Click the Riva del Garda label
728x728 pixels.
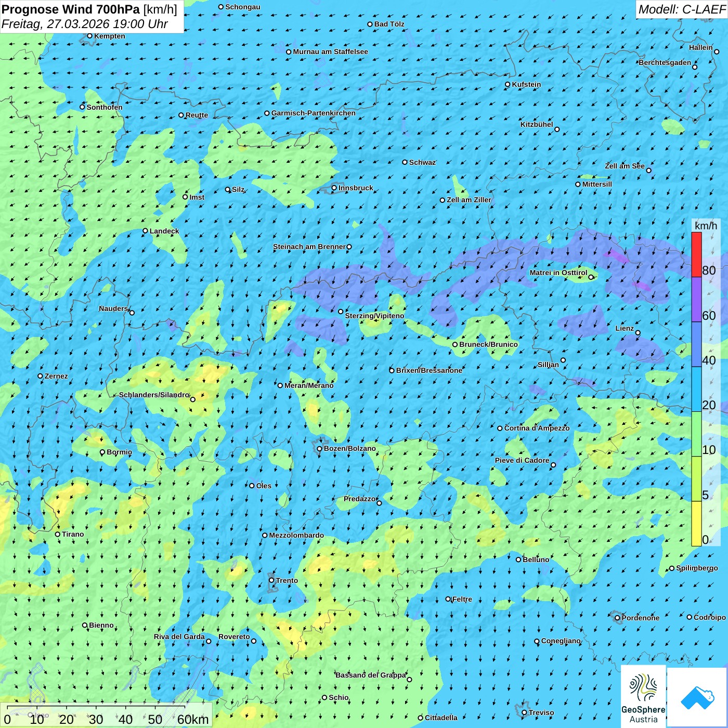[x=179, y=636]
